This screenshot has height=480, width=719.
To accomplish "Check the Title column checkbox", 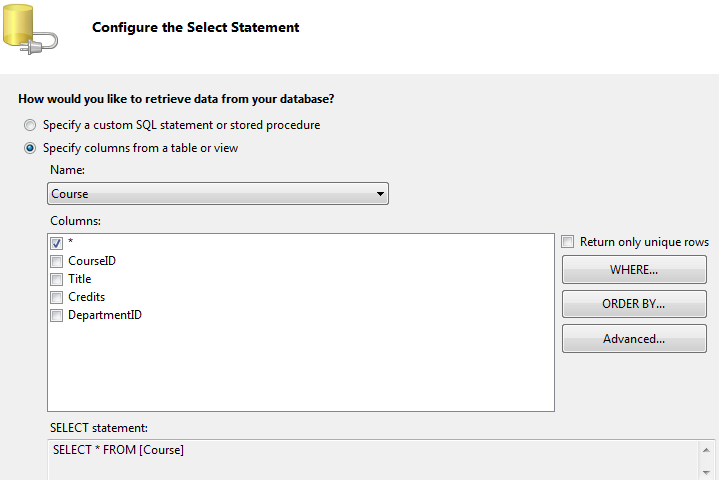I will [56, 279].
